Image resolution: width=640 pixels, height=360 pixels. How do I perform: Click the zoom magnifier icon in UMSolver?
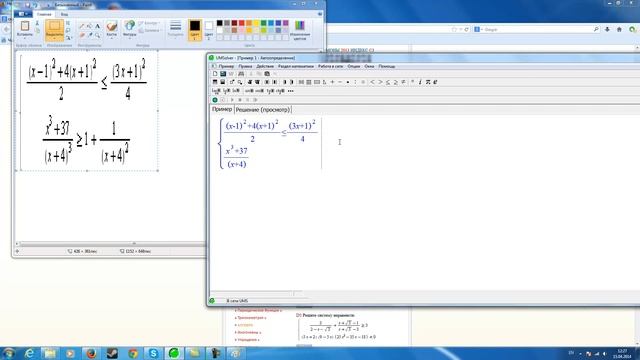240,82
